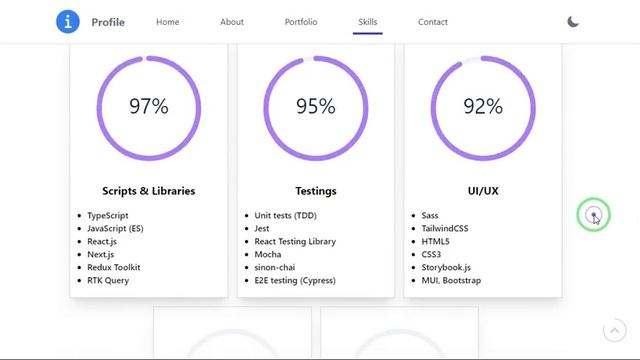Screen dimensions: 640x360
Task: Click the React Testing Library entry
Action: 295,241
